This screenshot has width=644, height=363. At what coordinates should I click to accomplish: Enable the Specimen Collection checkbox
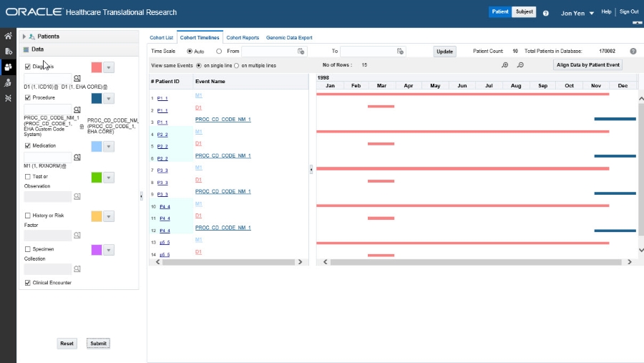tap(27, 249)
